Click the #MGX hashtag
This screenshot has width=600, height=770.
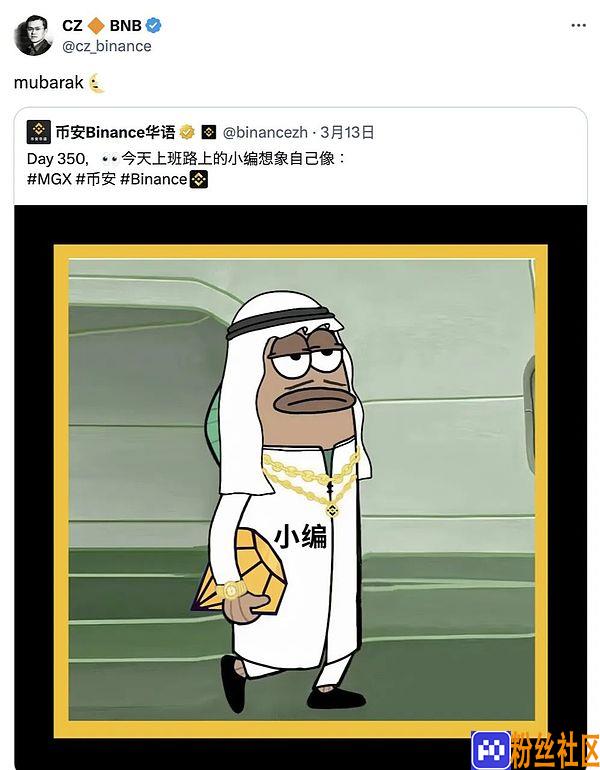pos(49,179)
